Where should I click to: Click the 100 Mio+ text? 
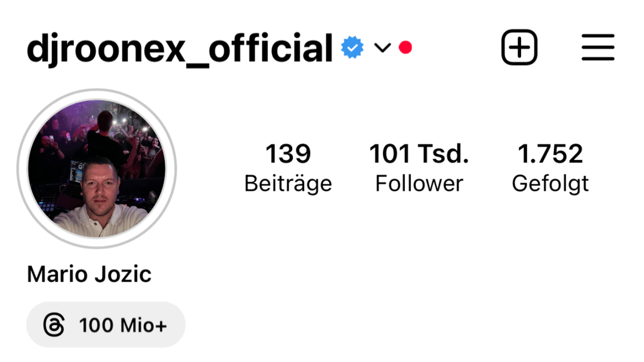tap(123, 325)
